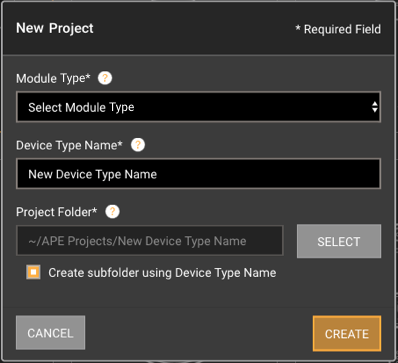Click the 'Device Type Name*' label

coord(69,145)
